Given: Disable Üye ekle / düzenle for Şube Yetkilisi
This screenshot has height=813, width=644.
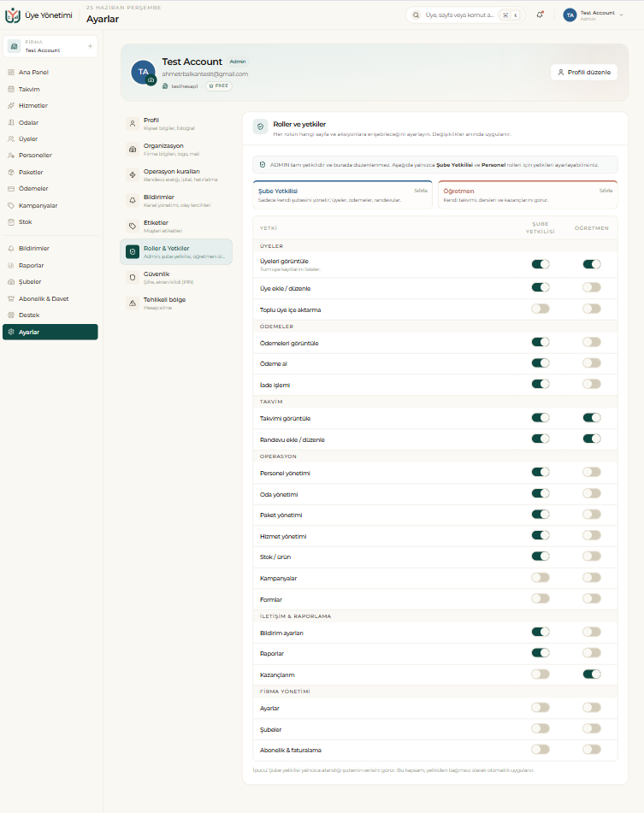Looking at the screenshot, I should (x=541, y=287).
